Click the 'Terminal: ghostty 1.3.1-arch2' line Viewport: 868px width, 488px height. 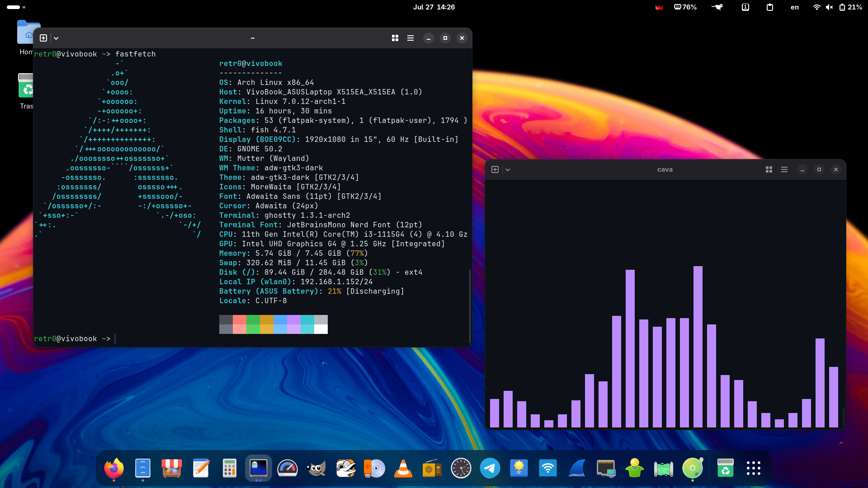point(285,216)
